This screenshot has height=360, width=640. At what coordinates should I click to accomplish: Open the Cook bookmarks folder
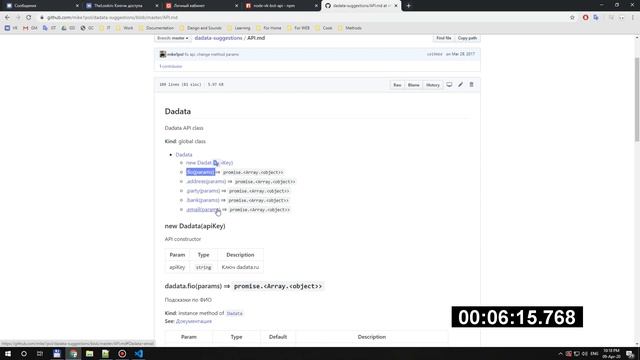click(x=324, y=28)
